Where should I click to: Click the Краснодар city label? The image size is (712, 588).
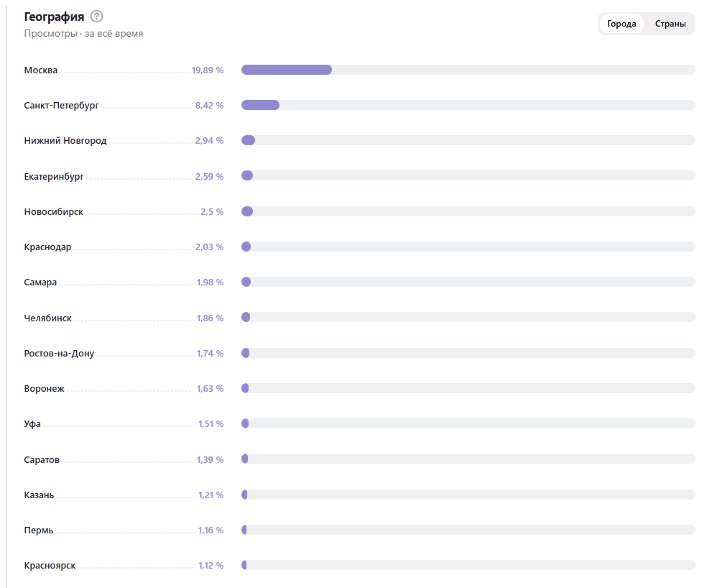47,247
